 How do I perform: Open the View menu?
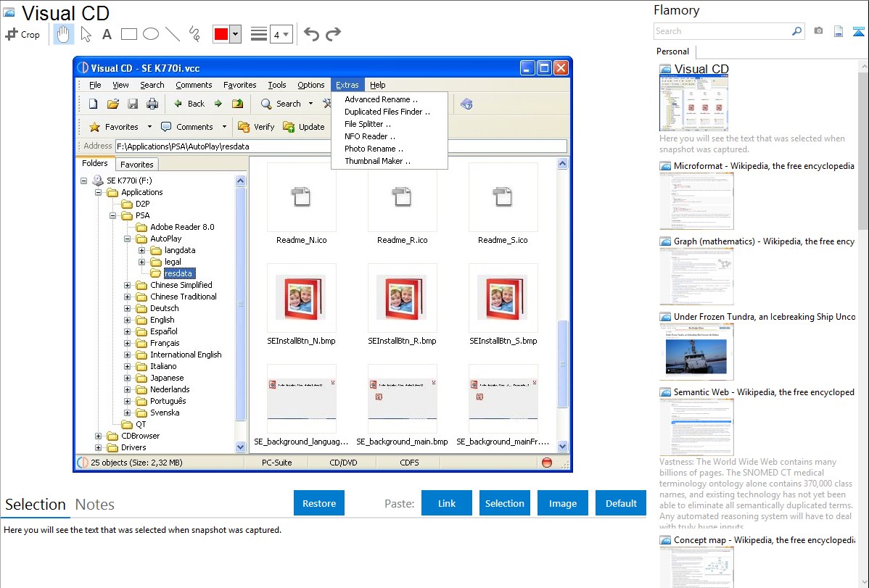[x=120, y=85]
